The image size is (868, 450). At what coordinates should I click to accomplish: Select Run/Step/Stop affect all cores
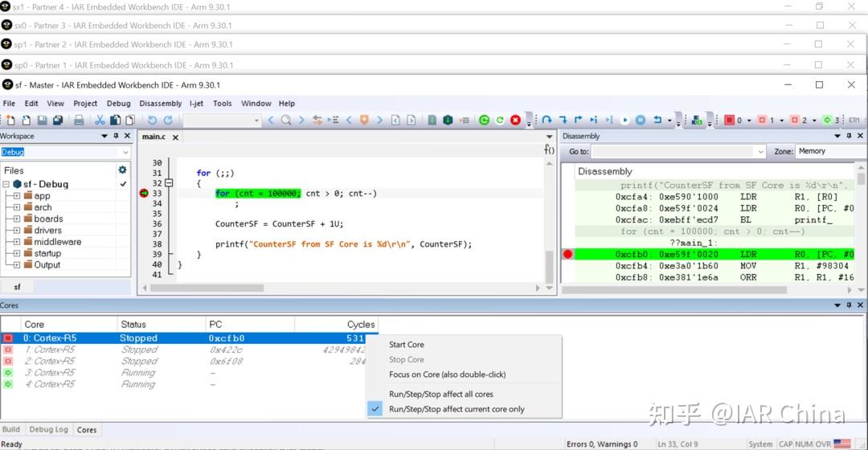[441, 394]
